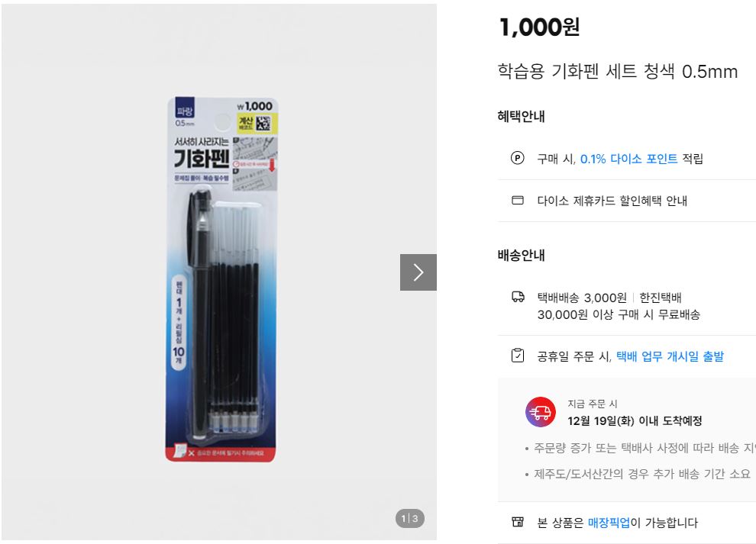The width and height of the screenshot is (756, 544).
Task: Click the delivery truck outline icon
Action: 518,297
